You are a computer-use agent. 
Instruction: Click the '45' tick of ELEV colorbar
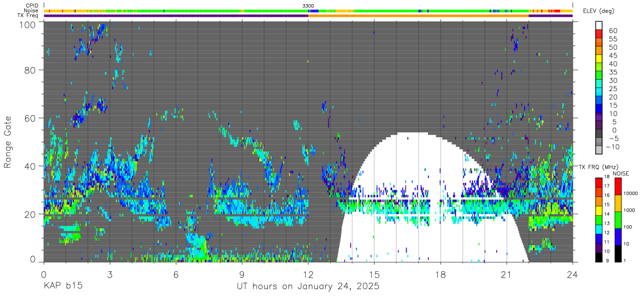[x=612, y=56]
